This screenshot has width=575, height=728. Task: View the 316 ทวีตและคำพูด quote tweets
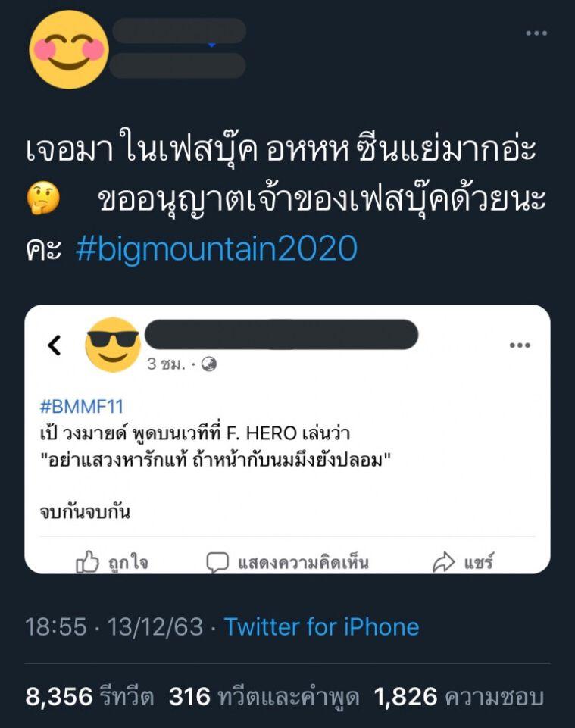pos(264,696)
